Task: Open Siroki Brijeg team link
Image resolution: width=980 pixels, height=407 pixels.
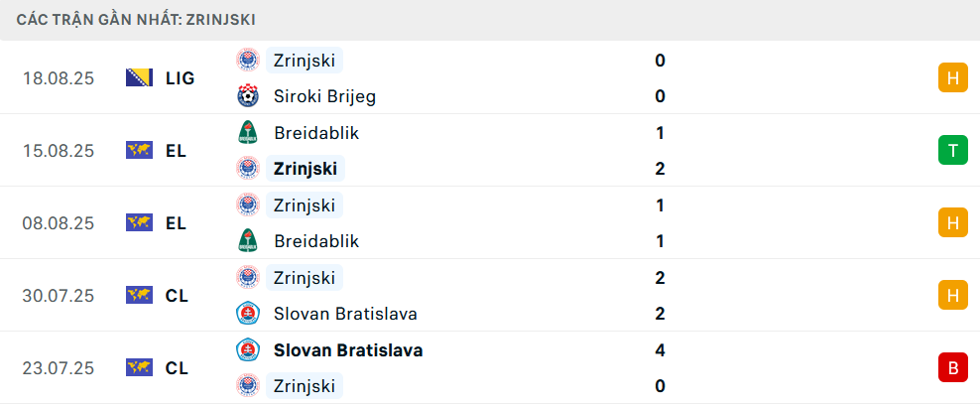Action: pyautogui.click(x=324, y=96)
